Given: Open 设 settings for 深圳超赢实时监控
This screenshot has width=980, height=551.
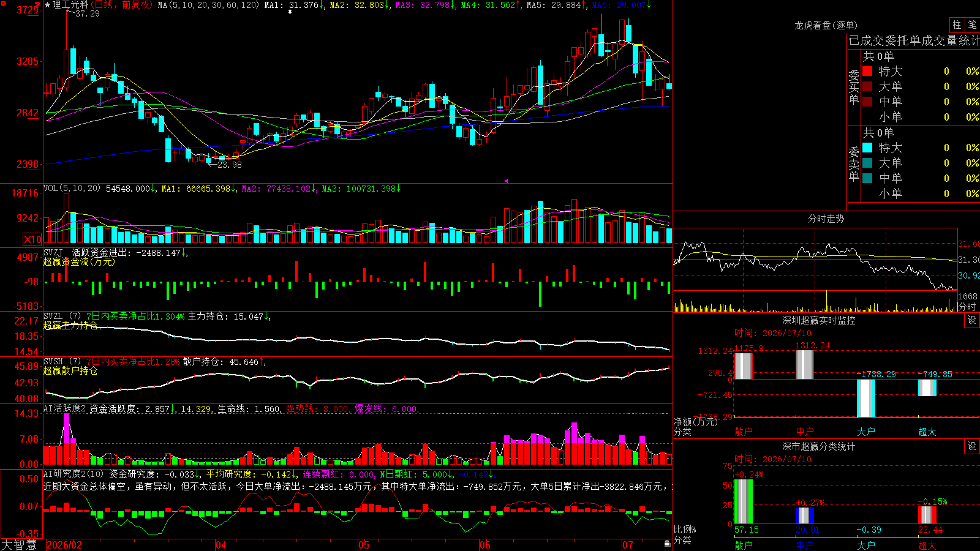Looking at the screenshot, I should [972, 320].
